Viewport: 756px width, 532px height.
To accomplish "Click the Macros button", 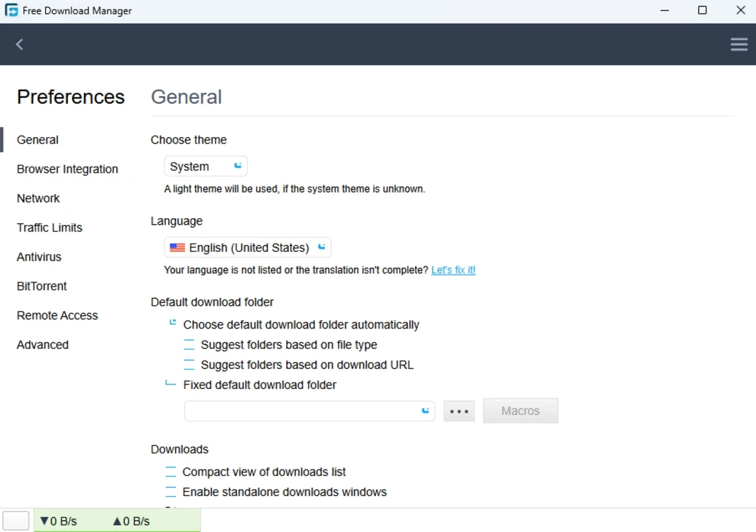I will pos(520,411).
